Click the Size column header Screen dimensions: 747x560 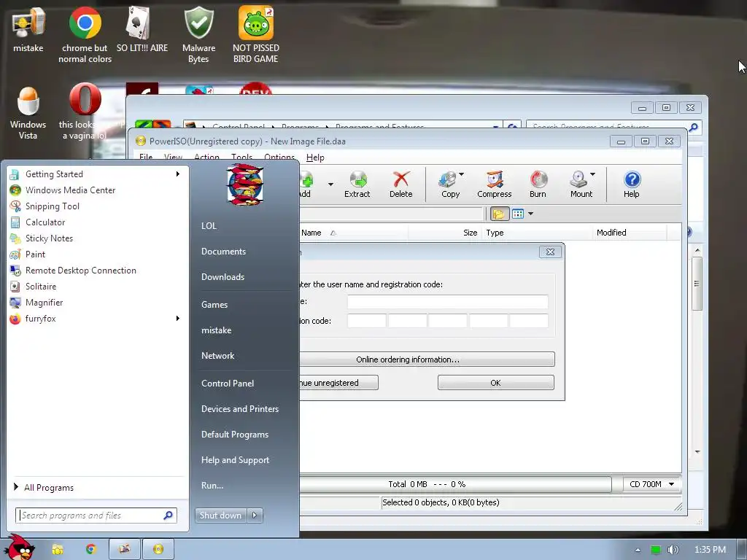pos(445,233)
